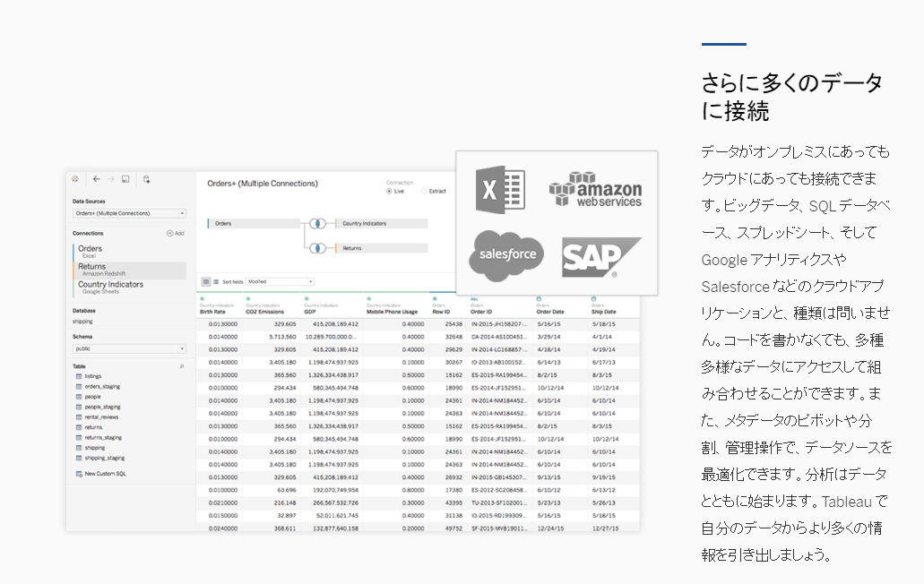Click the Birth Rate column header
924x584 pixels.
(x=212, y=312)
